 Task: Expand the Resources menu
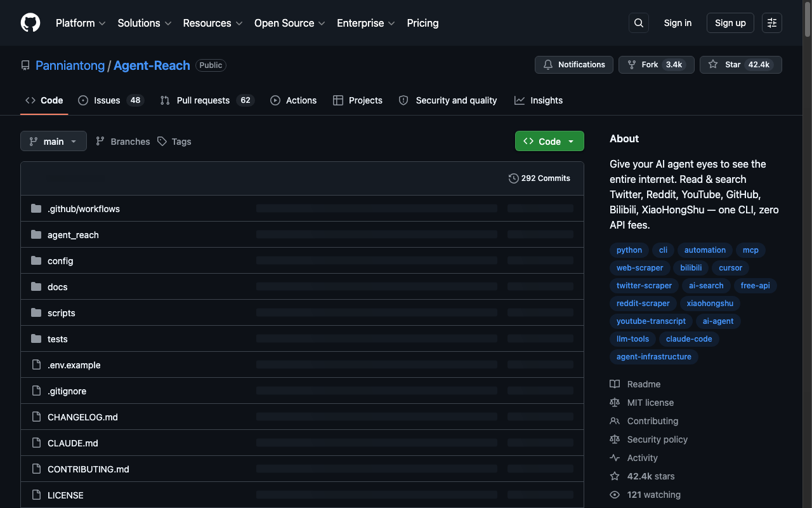point(213,23)
